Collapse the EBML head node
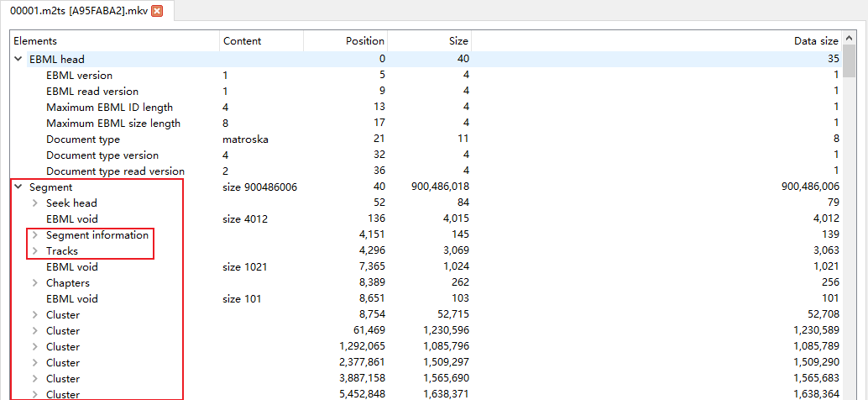Viewport: 868px width, 400px height. 18,59
